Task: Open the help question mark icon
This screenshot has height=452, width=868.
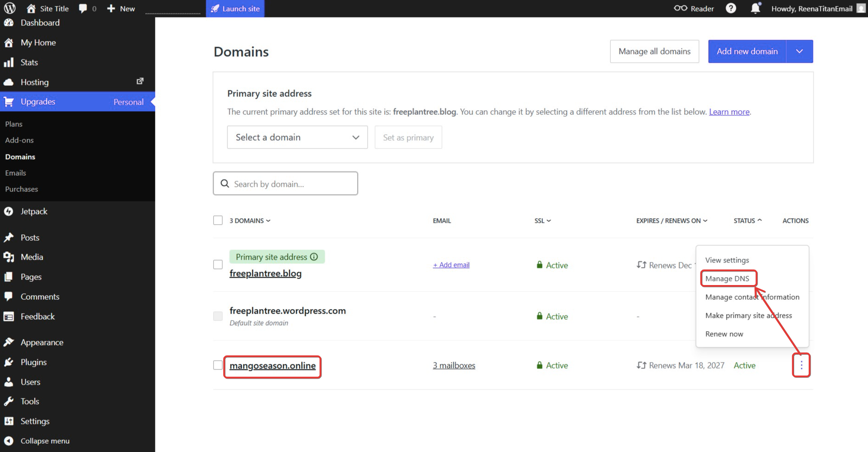Action: pyautogui.click(x=731, y=8)
